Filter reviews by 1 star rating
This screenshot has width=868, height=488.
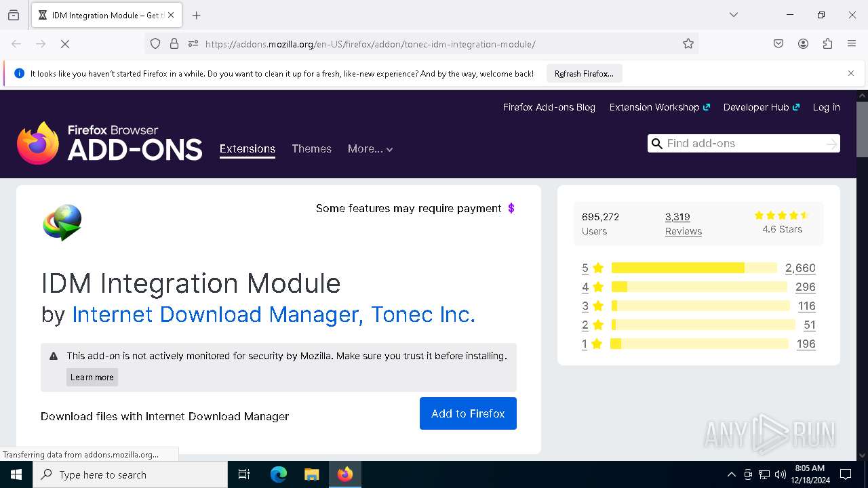[592, 344]
